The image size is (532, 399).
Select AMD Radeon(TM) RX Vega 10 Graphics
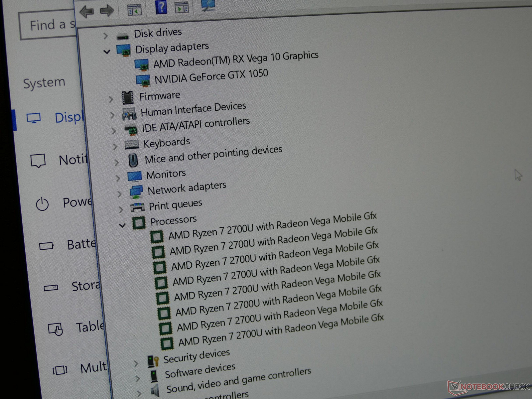point(236,60)
